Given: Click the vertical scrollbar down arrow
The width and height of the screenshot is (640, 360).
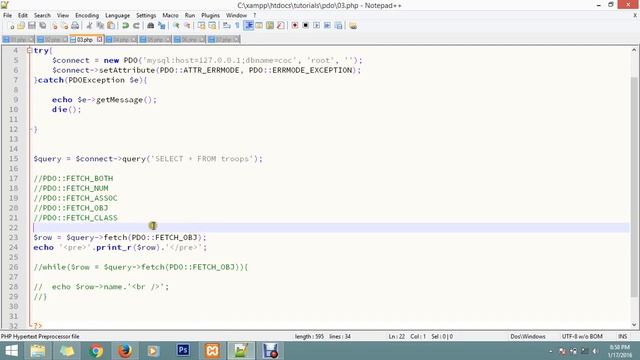Looking at the screenshot, I should coord(634,325).
